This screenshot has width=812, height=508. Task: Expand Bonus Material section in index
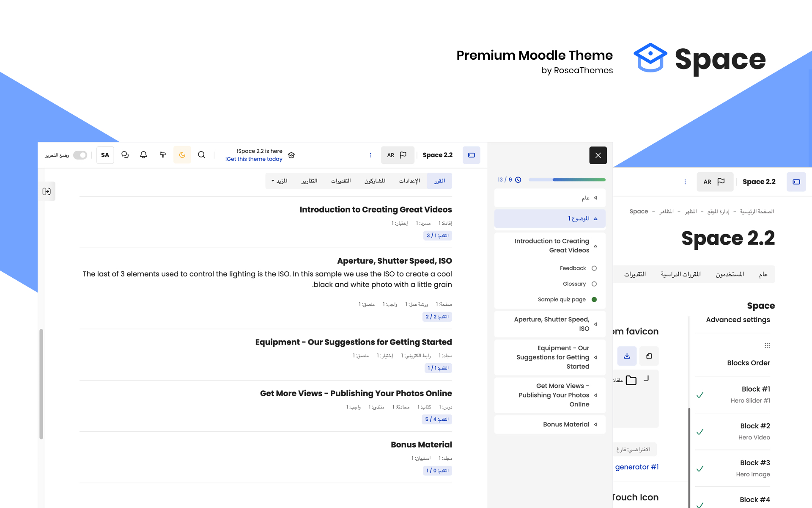pyautogui.click(x=595, y=425)
